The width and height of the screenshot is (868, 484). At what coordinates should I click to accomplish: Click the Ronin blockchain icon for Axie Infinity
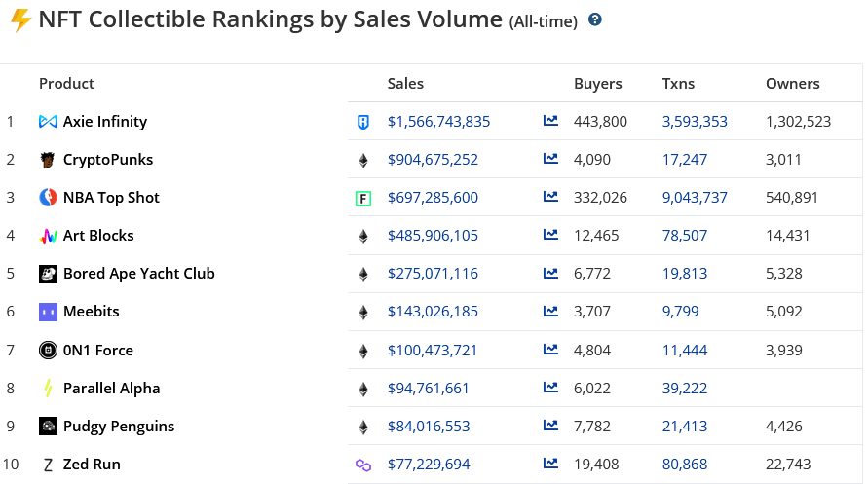coord(363,122)
